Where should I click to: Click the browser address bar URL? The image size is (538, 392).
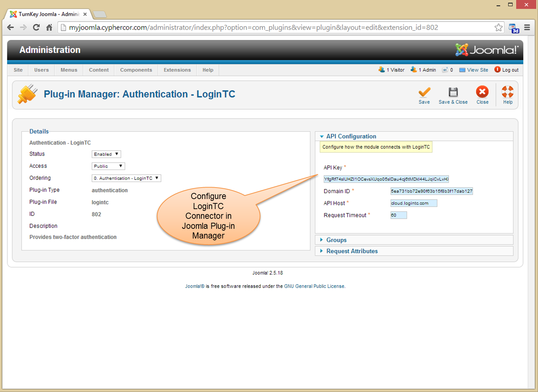pyautogui.click(x=254, y=27)
